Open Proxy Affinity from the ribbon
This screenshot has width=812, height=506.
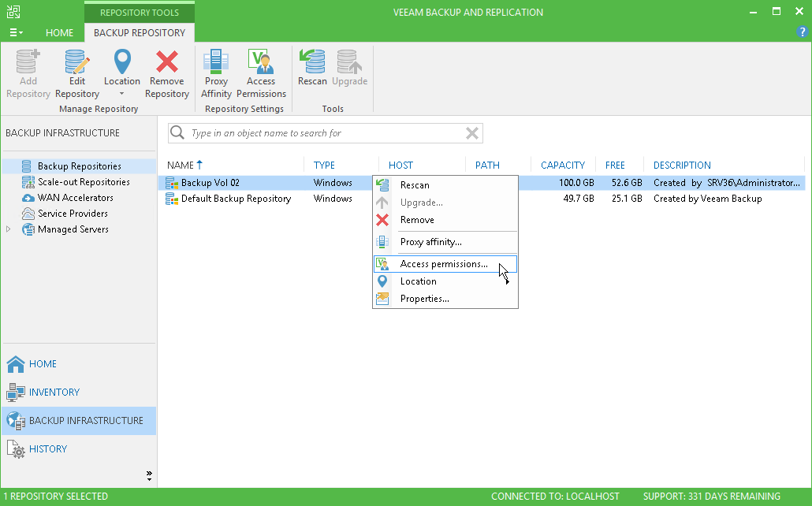(x=216, y=73)
